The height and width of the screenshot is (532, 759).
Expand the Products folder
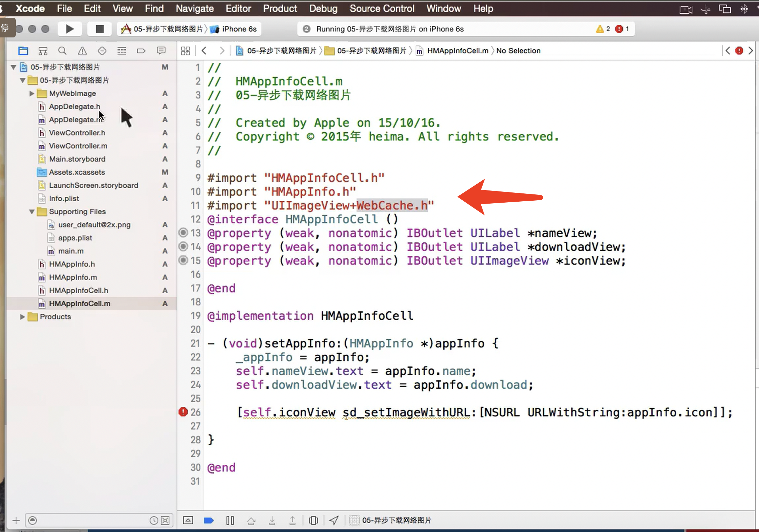22,317
